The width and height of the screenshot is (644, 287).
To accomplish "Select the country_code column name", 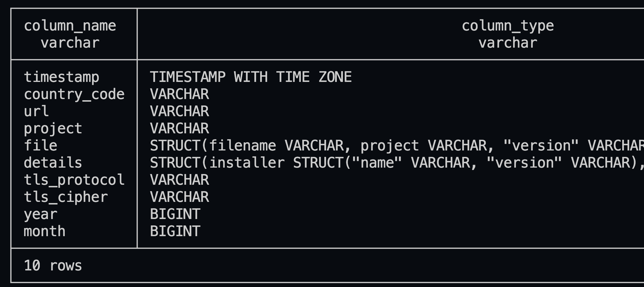I will 74,94.
